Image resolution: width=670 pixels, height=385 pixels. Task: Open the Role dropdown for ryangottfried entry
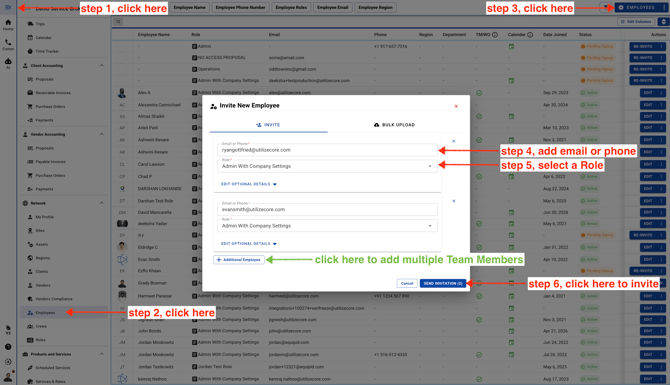(327, 166)
